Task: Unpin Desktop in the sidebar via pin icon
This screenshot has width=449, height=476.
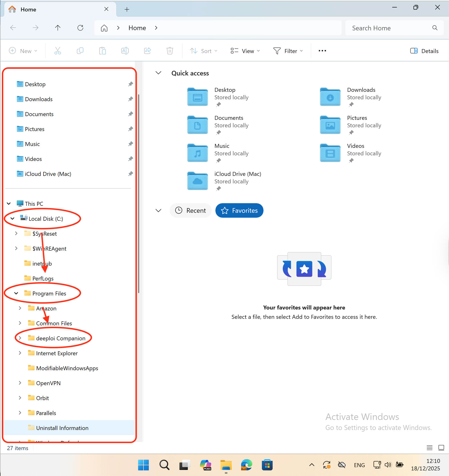Action: (x=131, y=84)
